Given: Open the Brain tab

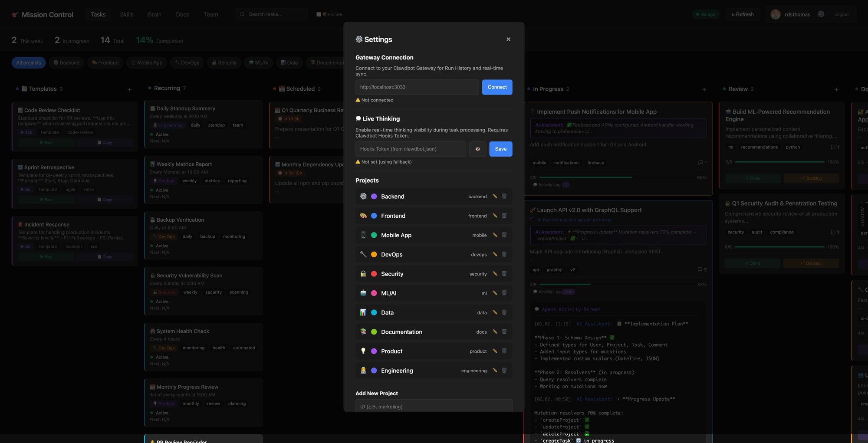Looking at the screenshot, I should pyautogui.click(x=155, y=14).
